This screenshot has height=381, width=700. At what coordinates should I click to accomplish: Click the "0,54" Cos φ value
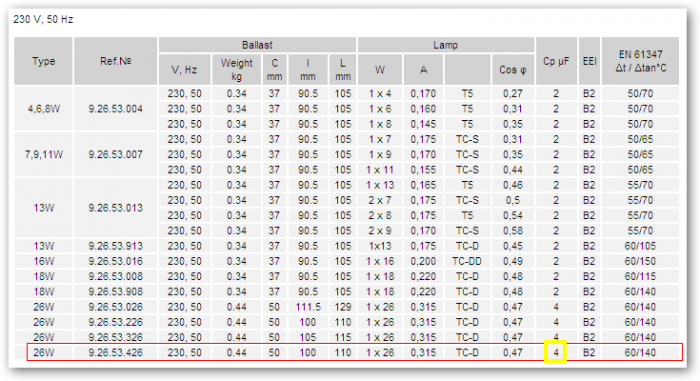512,215
